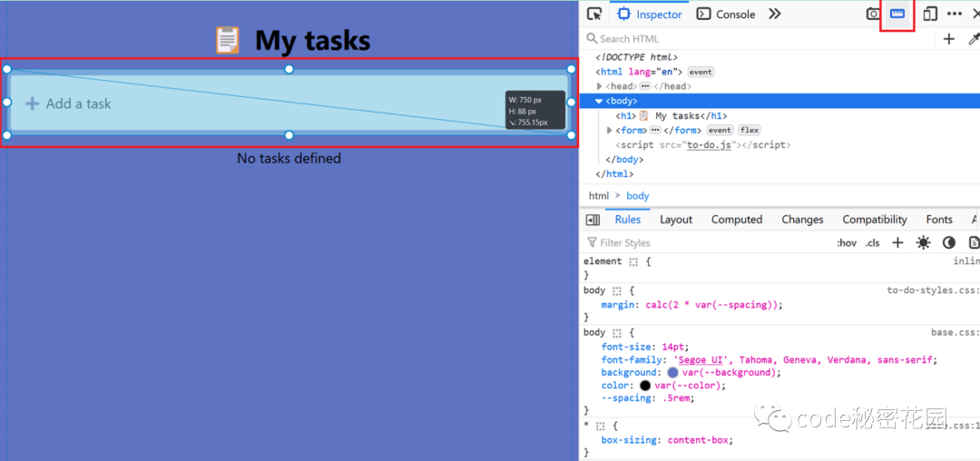980x461 pixels.
Task: Toggle the measure a portion tool
Action: 897,14
